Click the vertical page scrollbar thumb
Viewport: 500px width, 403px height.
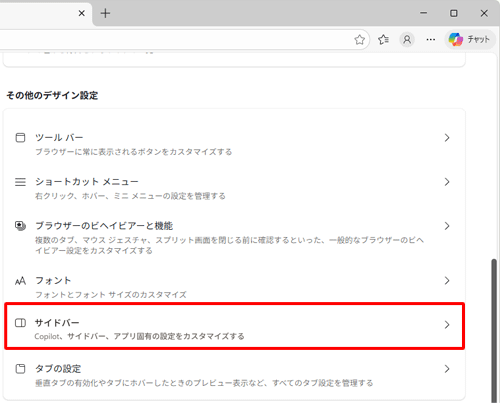tap(494, 331)
